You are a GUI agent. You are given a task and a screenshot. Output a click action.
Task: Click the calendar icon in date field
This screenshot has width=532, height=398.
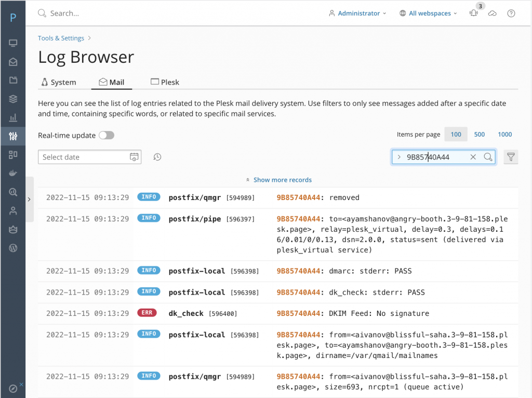[134, 157]
